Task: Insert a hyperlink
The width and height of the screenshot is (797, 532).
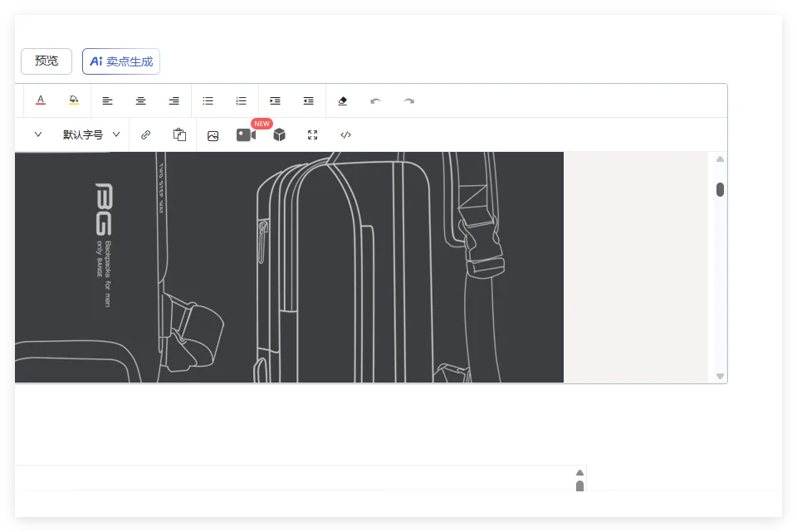Action: 146,134
